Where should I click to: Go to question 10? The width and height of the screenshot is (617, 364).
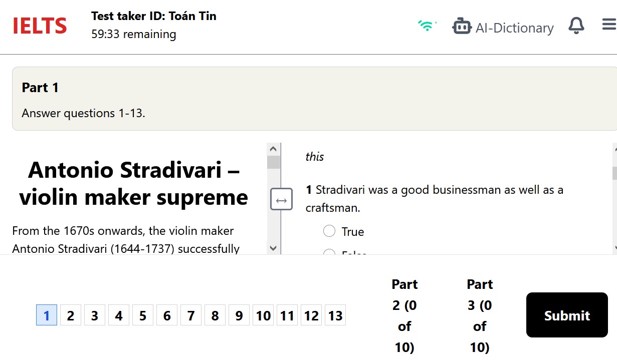tap(263, 315)
